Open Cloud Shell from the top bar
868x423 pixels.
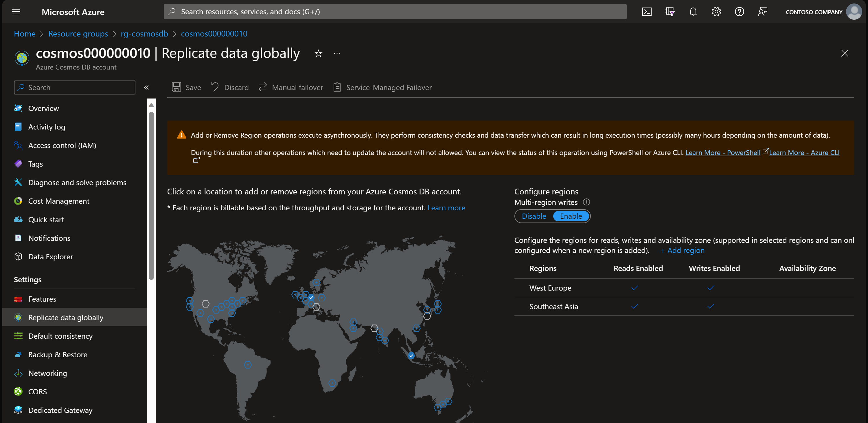[x=647, y=12]
